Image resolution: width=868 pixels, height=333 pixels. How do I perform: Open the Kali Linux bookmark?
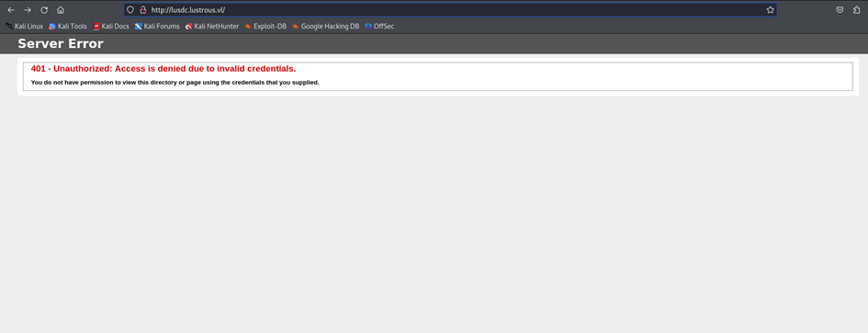(x=25, y=26)
